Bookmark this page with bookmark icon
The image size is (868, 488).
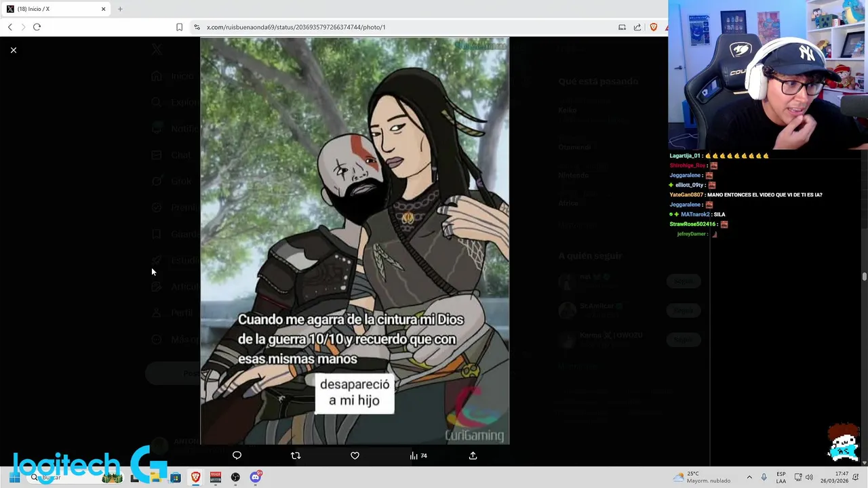(179, 27)
